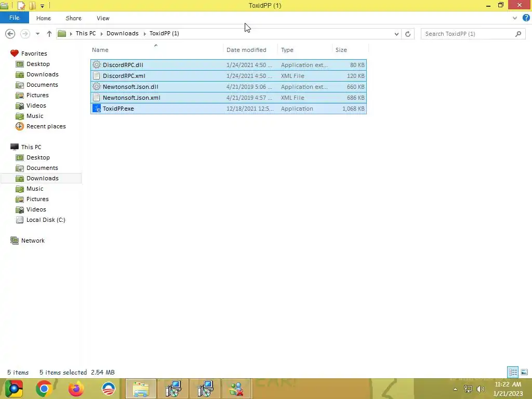Sort by the Size column header

pyautogui.click(x=341, y=50)
